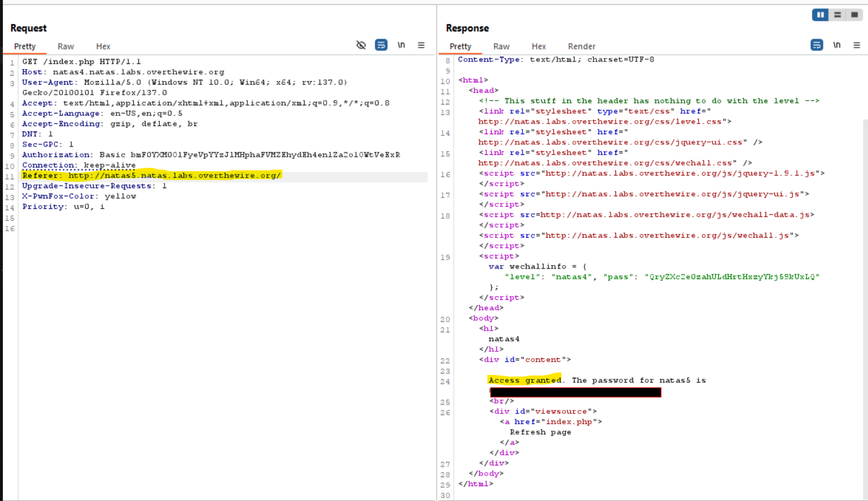Click the 'DNT: 1' header line
The width and height of the screenshot is (868, 501).
pos(38,134)
